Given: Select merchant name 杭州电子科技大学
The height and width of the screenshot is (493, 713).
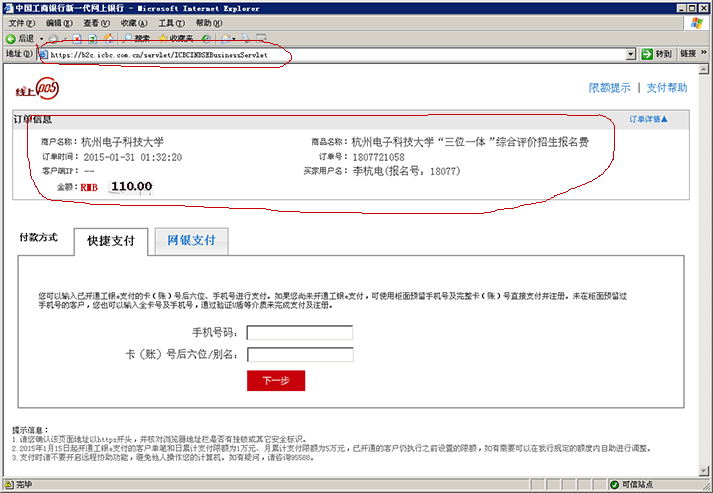Looking at the screenshot, I should coord(122,142).
